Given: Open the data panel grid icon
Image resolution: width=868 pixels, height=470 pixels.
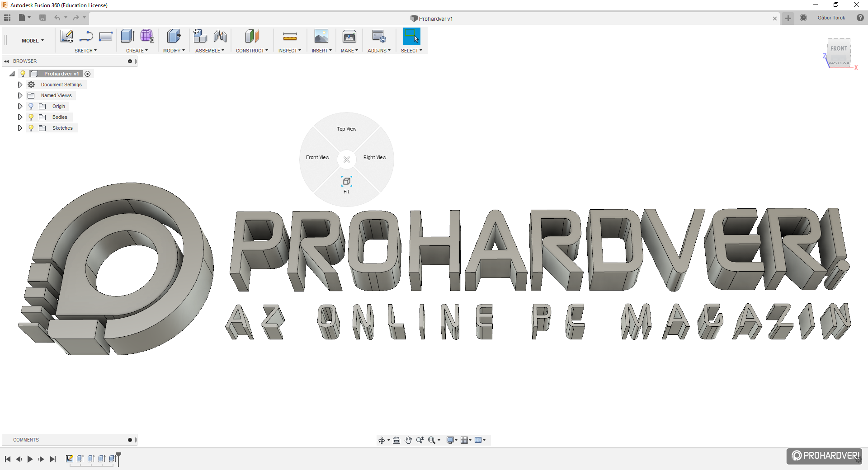Looking at the screenshot, I should (7, 18).
